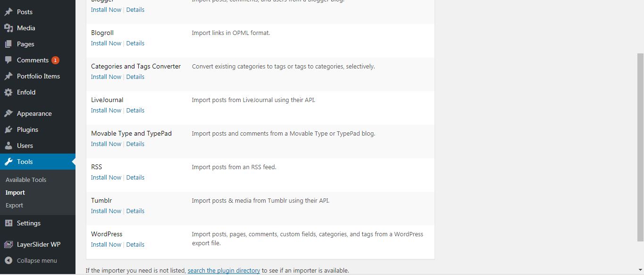
Task: Install the WordPress importer now
Action: point(106,244)
